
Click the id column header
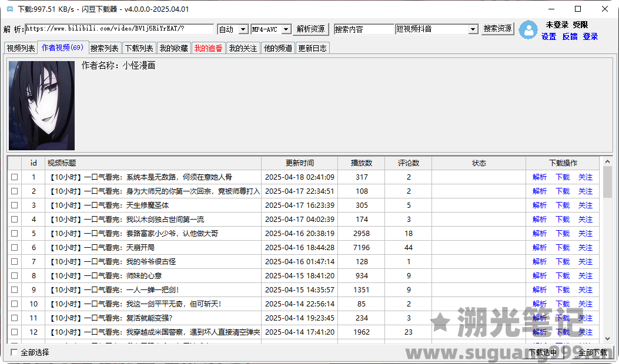(x=34, y=163)
